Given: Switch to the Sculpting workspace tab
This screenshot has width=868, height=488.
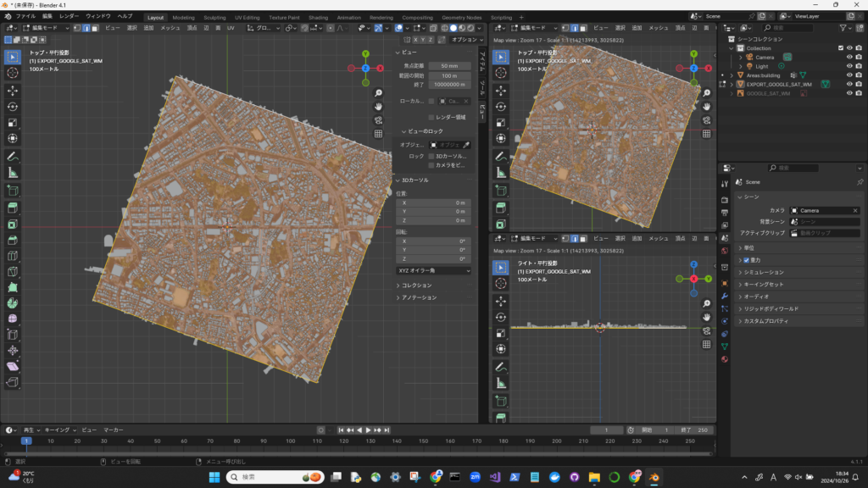Looking at the screenshot, I should point(214,17).
